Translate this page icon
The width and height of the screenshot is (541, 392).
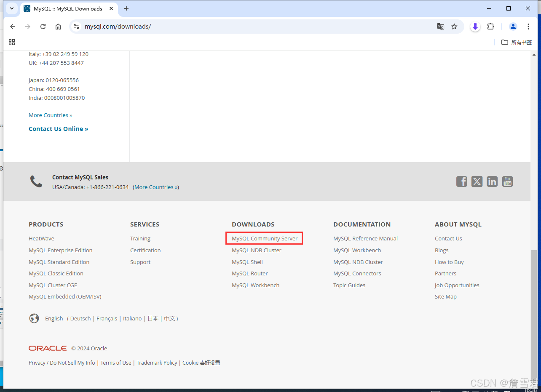tap(441, 27)
